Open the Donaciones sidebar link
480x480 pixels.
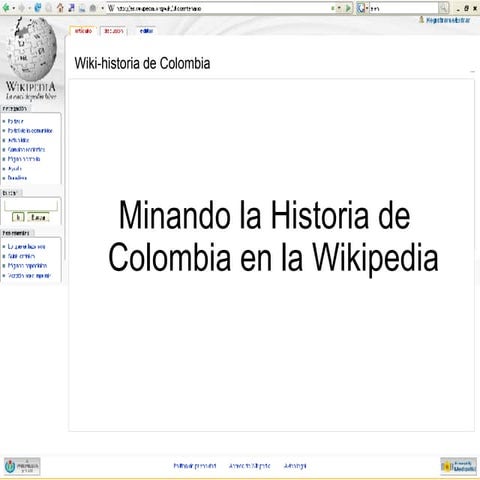tap(17, 178)
